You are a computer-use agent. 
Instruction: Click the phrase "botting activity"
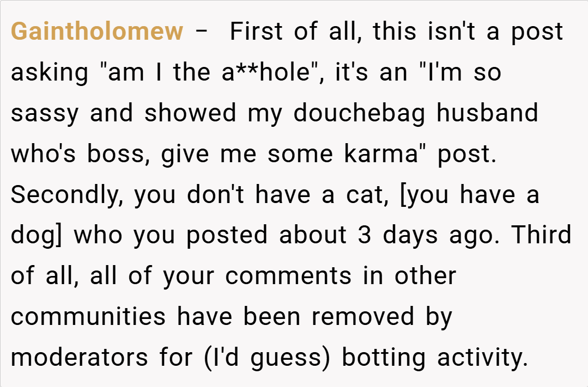(x=435, y=358)
